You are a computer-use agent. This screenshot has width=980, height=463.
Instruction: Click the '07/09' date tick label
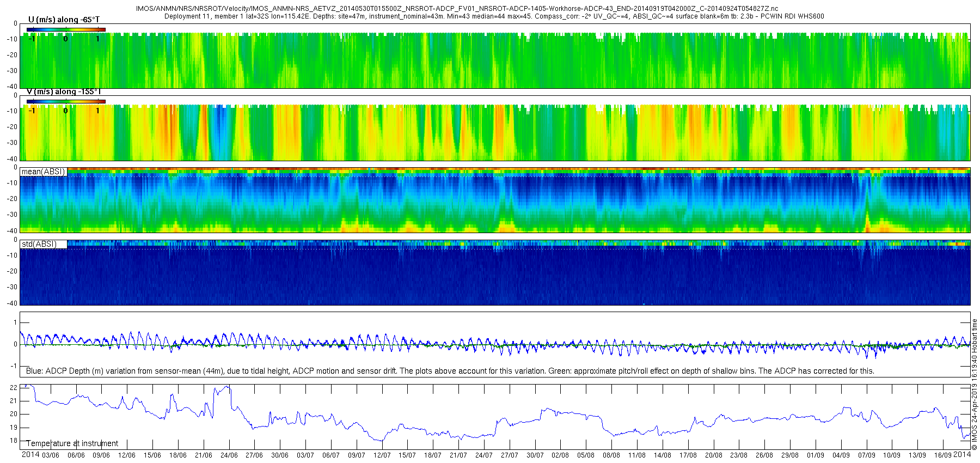(x=867, y=455)
